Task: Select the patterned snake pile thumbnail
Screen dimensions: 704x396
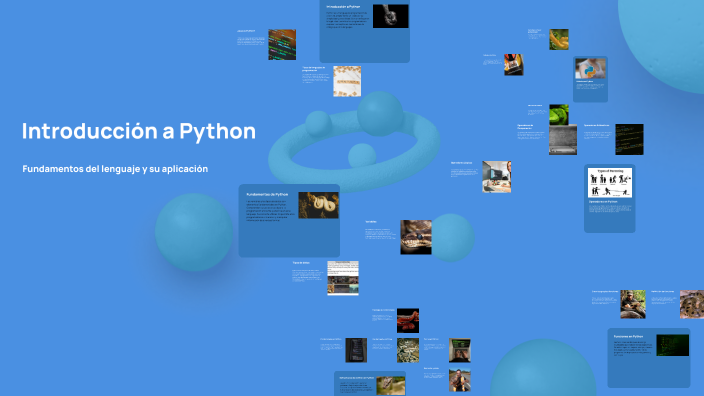Action: (x=408, y=350)
